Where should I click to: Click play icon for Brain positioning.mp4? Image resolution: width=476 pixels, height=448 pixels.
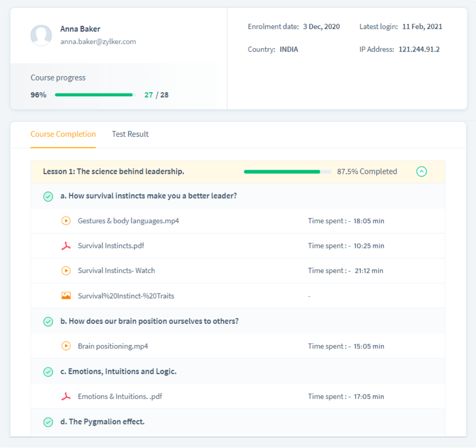click(x=66, y=346)
